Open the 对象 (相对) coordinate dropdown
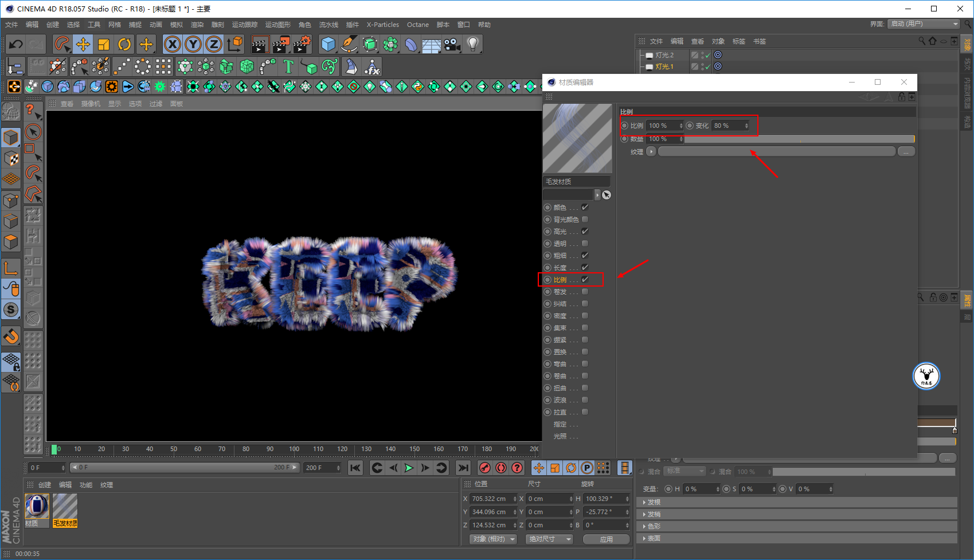Screen dimensions: 974x560 tap(493, 539)
